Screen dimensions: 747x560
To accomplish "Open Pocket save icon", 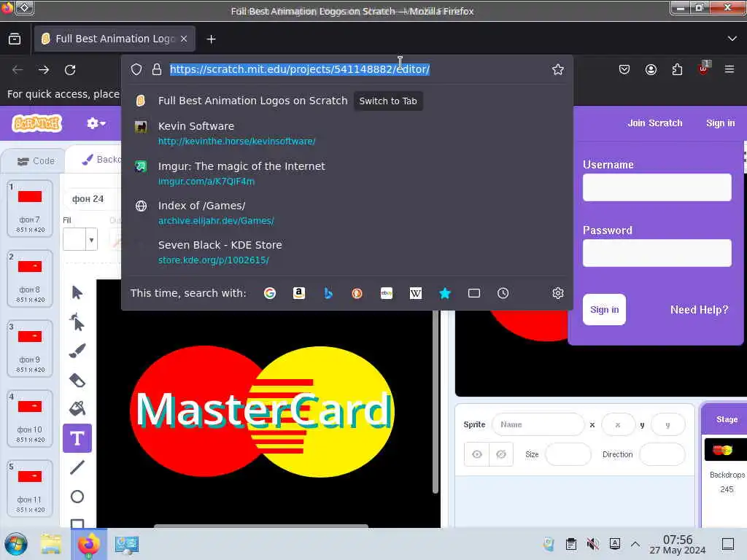I will pyautogui.click(x=624, y=69).
